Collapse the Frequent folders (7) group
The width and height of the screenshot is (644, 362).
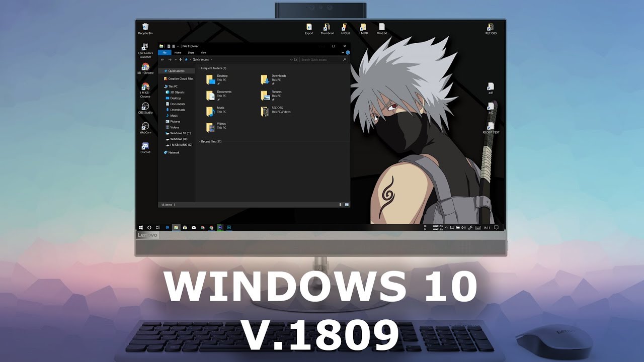(x=199, y=68)
